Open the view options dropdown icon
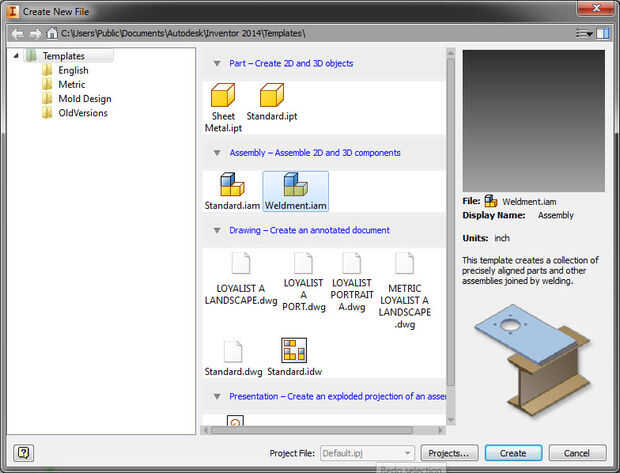The height and width of the screenshot is (473, 620). coord(584,34)
